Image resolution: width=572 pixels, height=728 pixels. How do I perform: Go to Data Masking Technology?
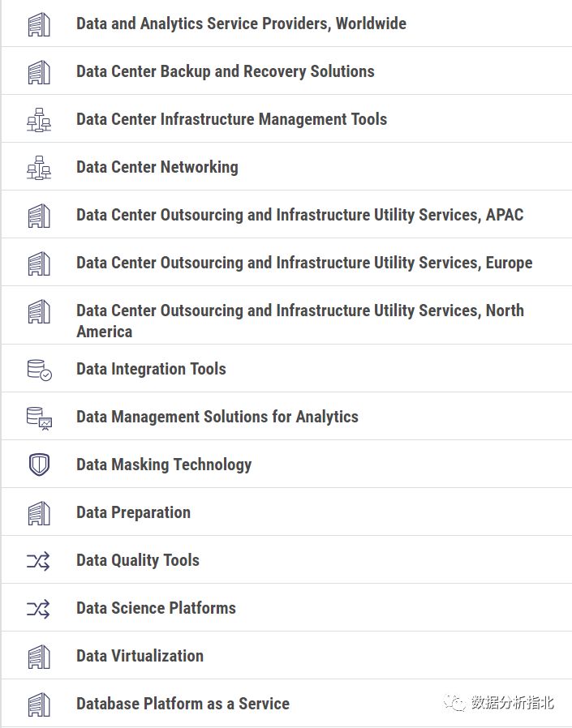click(x=164, y=465)
